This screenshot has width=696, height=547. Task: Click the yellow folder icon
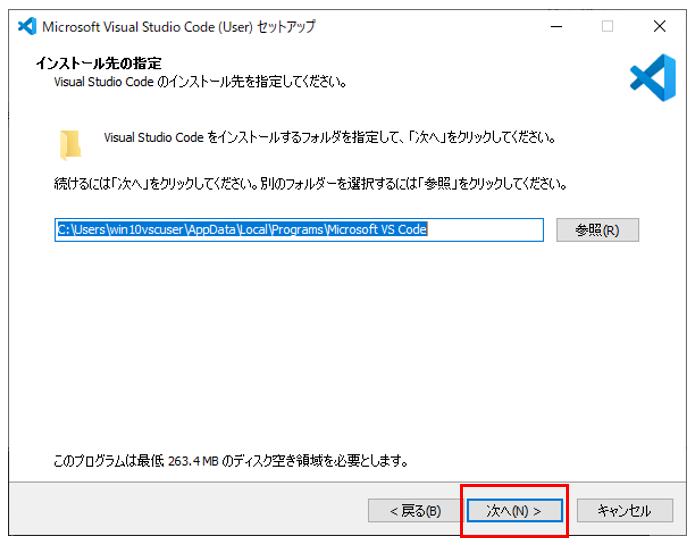click(x=71, y=145)
